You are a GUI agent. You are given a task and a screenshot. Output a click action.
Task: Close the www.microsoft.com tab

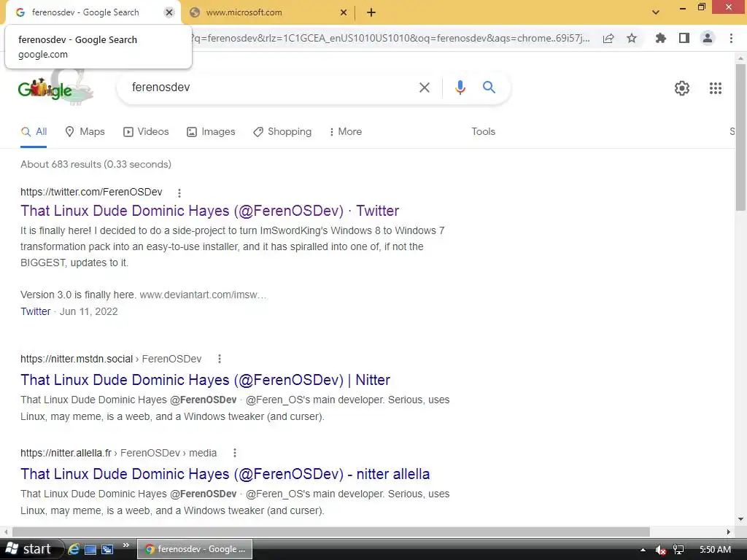[343, 13]
